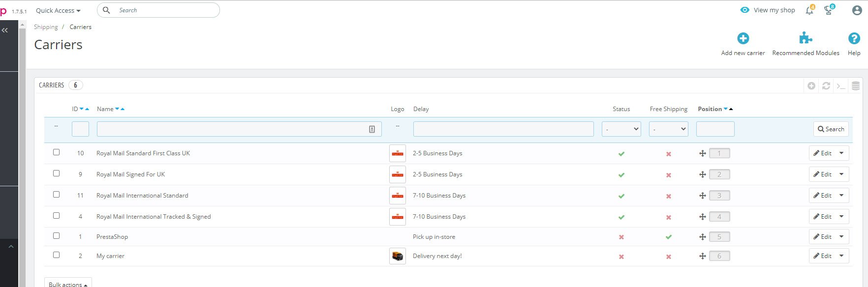
Task: Disable free shipping for PrestaShop carrier
Action: coord(669,237)
